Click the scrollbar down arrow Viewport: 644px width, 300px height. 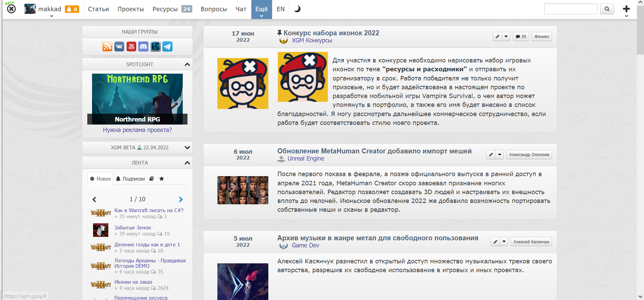coord(640,297)
